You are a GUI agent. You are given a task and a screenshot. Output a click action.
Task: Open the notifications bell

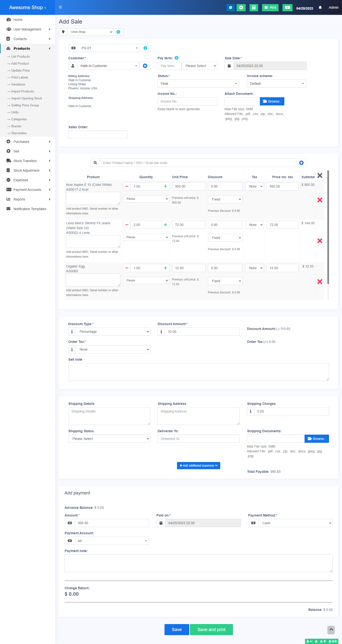[x=320, y=7]
